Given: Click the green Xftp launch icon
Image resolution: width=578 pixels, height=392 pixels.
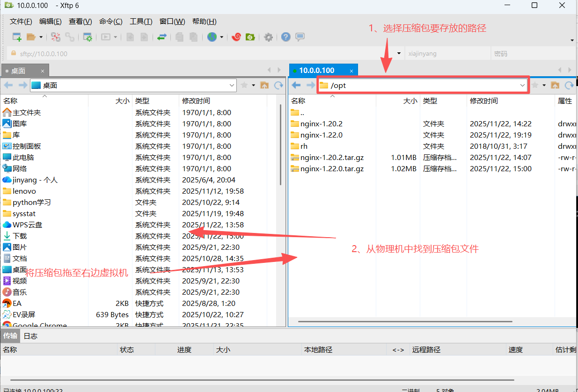Looking at the screenshot, I should [250, 37].
